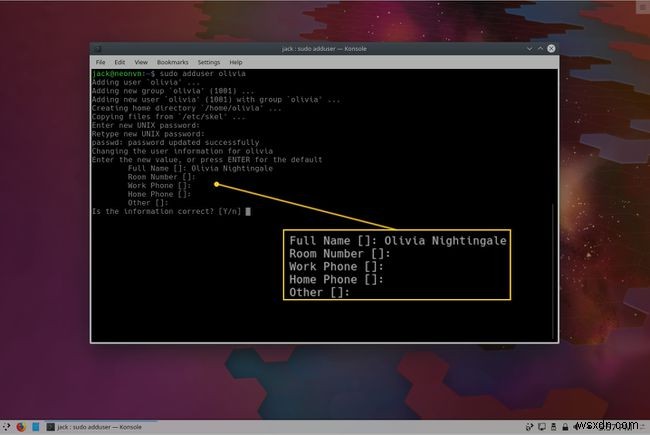Click the Konsole window menu icon in title bar
The height and width of the screenshot is (435, 650).
click(x=97, y=49)
